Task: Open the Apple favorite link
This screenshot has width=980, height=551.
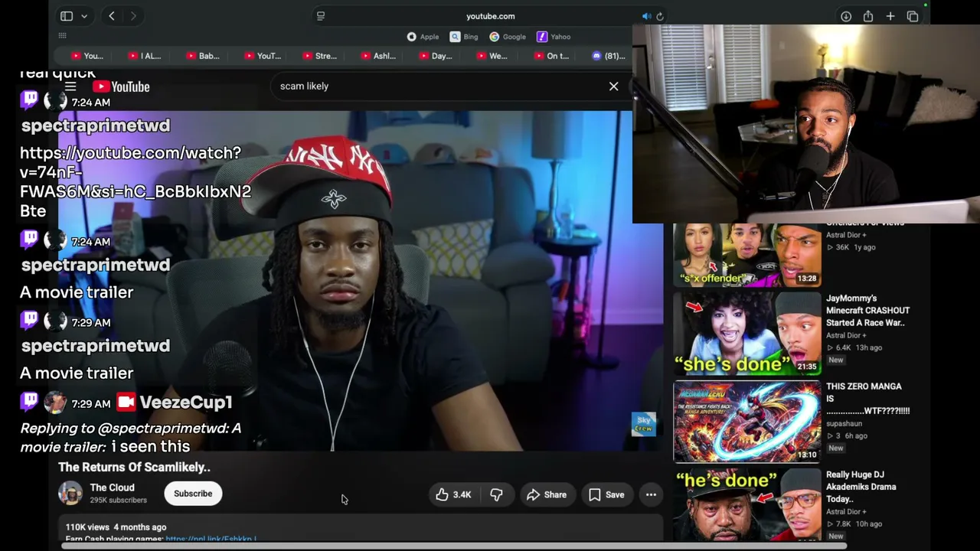Action: tap(423, 37)
